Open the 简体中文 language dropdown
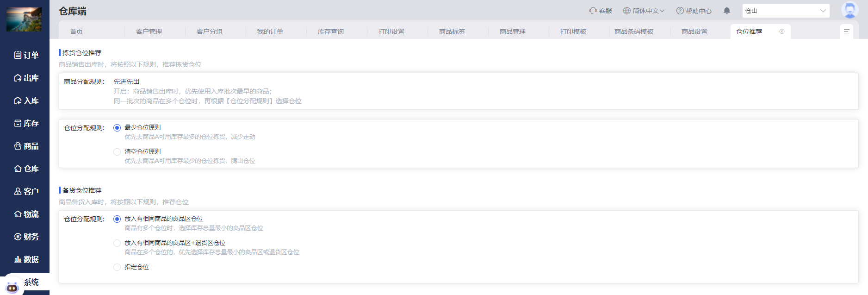 (x=644, y=11)
